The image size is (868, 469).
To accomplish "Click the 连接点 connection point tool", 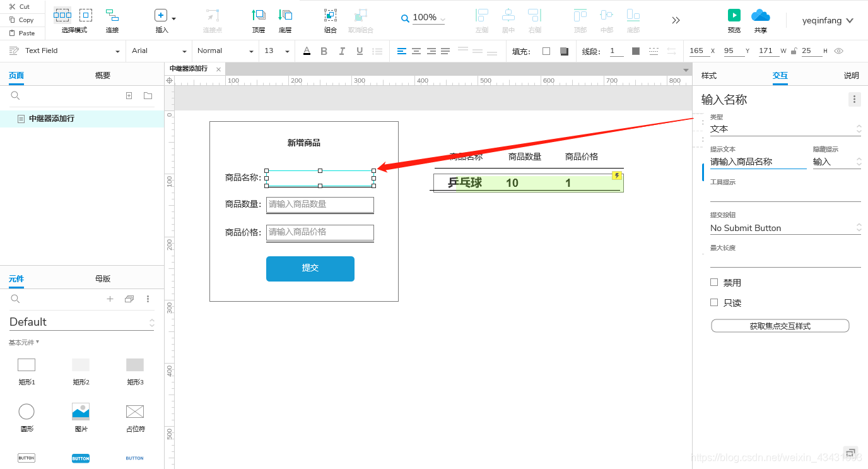I will tap(213, 21).
